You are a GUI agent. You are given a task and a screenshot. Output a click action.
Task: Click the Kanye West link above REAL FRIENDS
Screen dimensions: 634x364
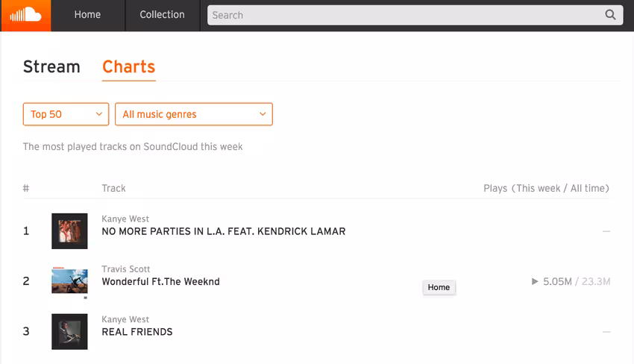[125, 319]
